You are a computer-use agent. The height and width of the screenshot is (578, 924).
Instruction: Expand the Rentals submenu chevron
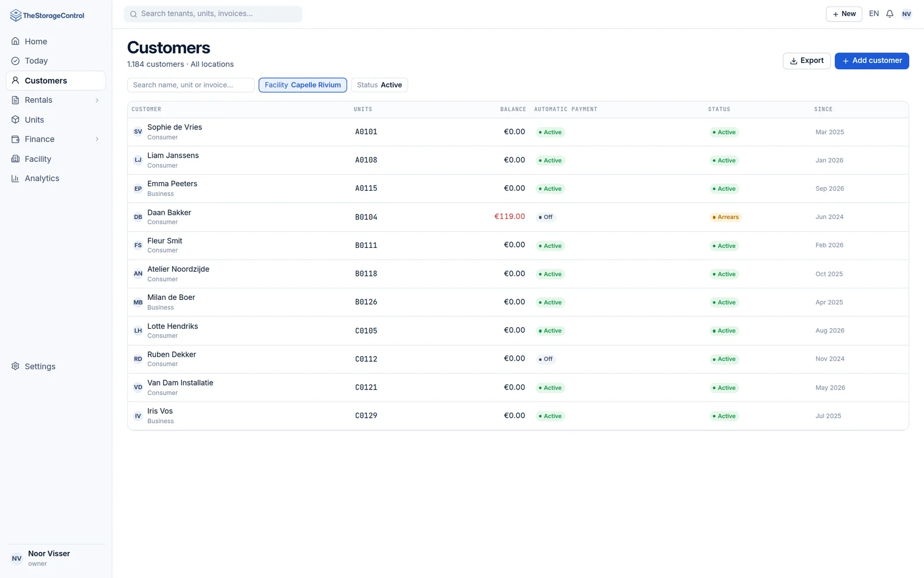[97, 100]
